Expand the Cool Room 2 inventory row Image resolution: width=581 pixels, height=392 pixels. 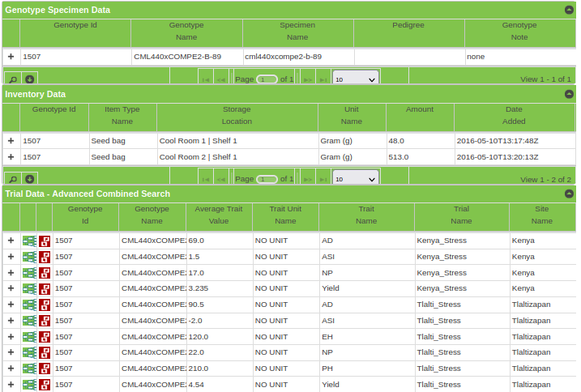(x=11, y=157)
